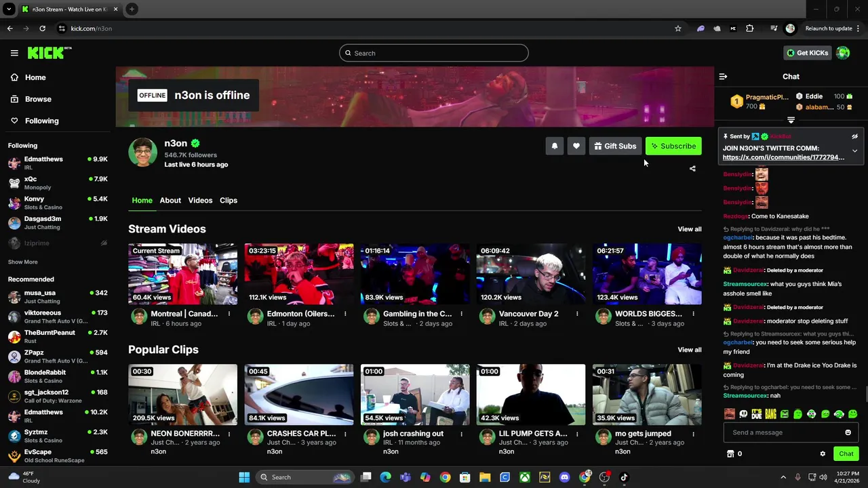Select the channel Home tab

tap(142, 201)
